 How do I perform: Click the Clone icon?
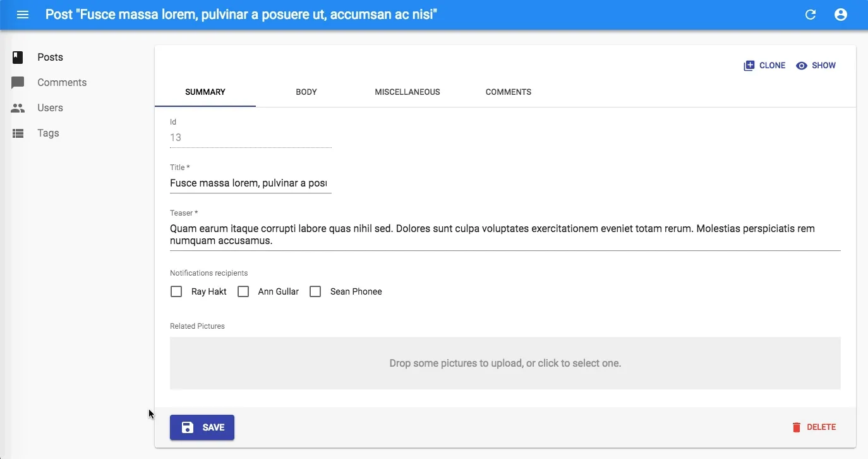pos(749,66)
